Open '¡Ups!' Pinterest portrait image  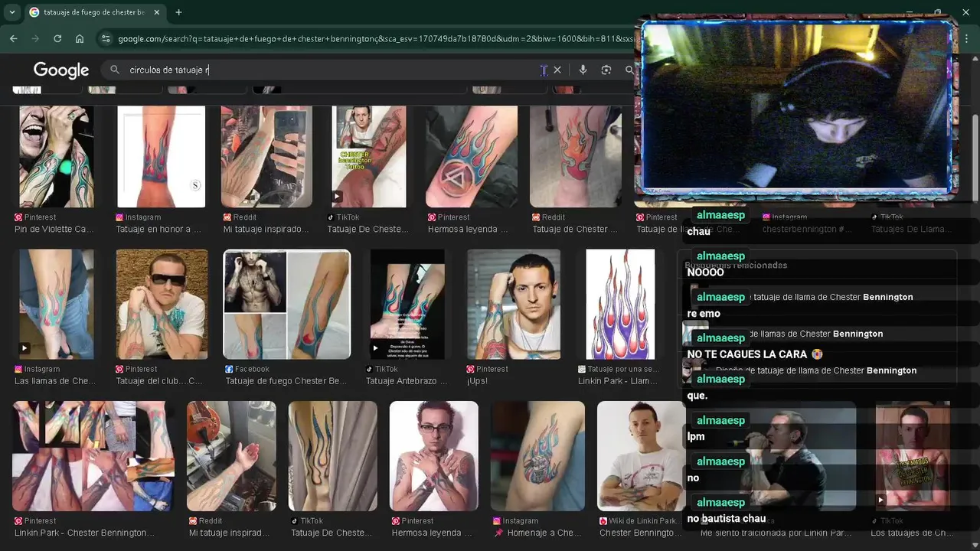[x=514, y=304]
